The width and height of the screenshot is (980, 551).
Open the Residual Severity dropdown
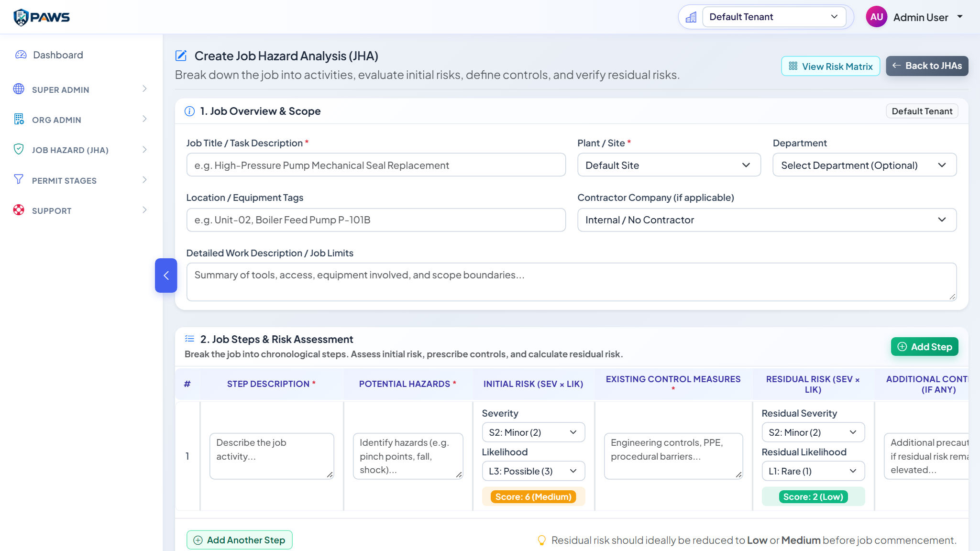(x=813, y=432)
